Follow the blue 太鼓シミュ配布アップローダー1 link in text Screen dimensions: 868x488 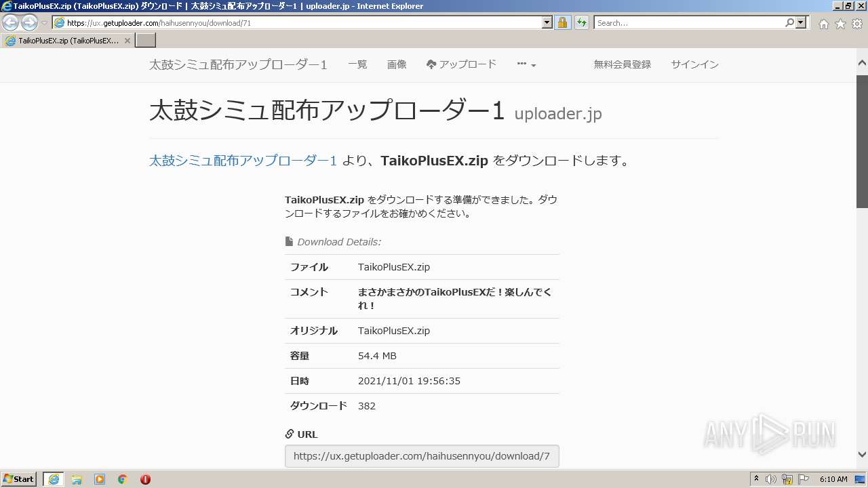click(243, 161)
